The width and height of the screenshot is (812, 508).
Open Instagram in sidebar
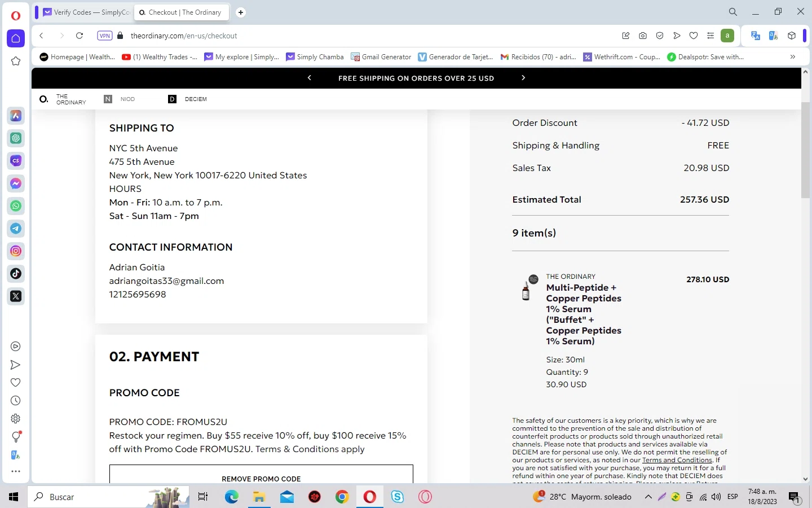coord(16,251)
